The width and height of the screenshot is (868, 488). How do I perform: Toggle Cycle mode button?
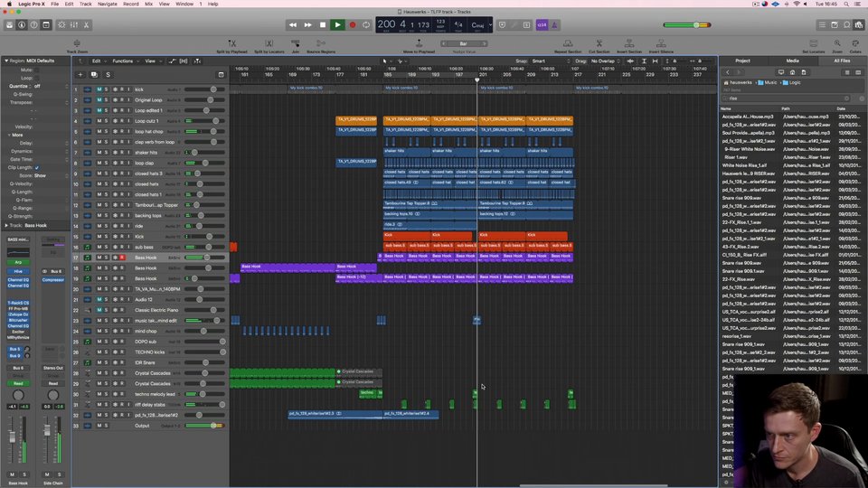pos(366,25)
